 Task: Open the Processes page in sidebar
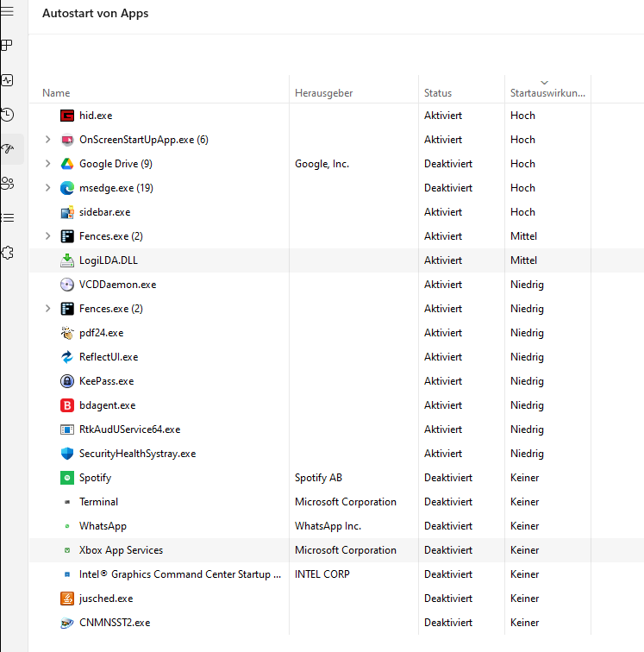pyautogui.click(x=7, y=45)
